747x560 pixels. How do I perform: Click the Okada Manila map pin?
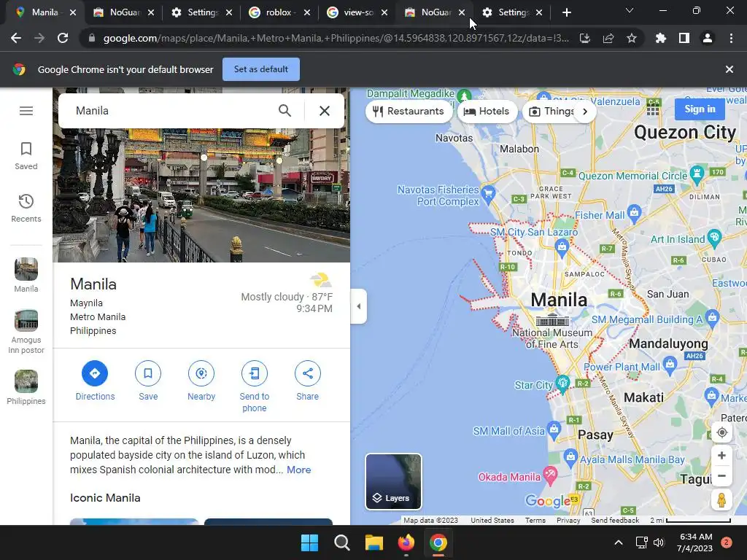click(550, 475)
